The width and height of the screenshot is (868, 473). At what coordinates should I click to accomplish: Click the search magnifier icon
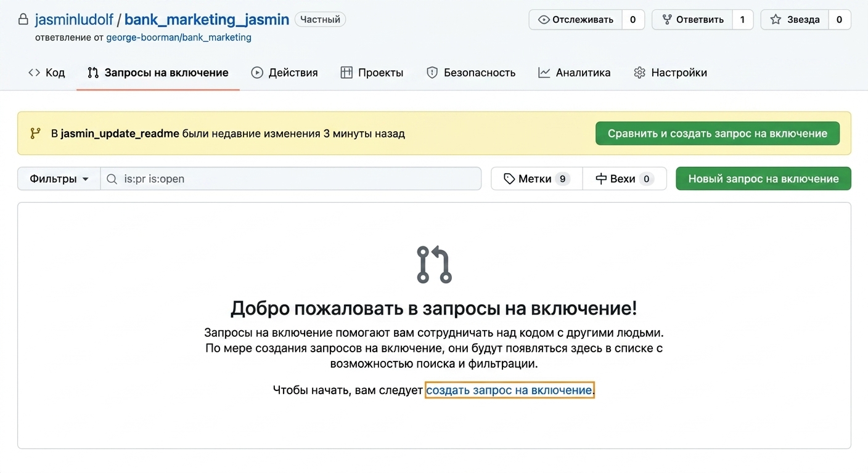112,179
